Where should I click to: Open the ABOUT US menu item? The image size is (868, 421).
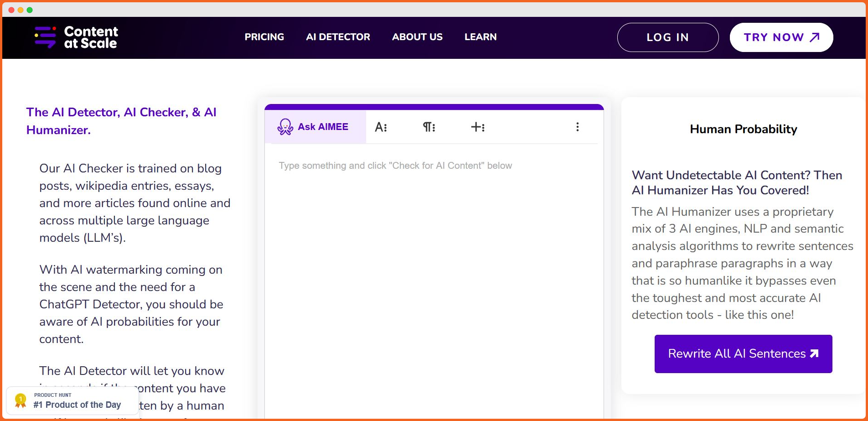tap(417, 37)
